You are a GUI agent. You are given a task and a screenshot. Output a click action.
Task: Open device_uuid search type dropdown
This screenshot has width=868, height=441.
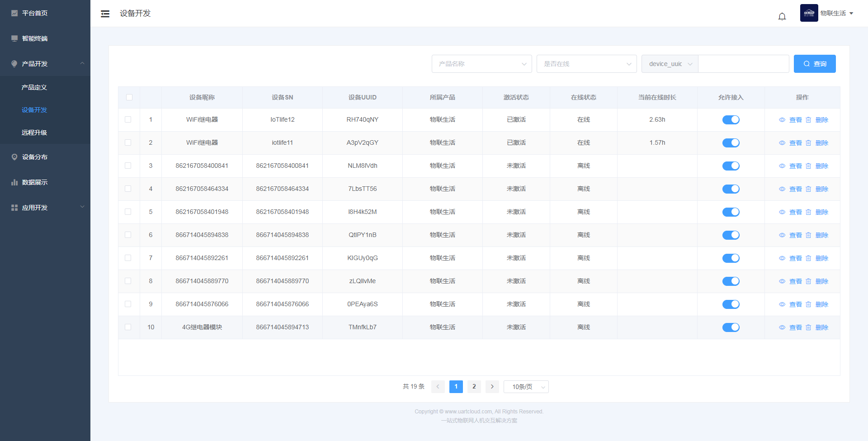click(x=670, y=64)
